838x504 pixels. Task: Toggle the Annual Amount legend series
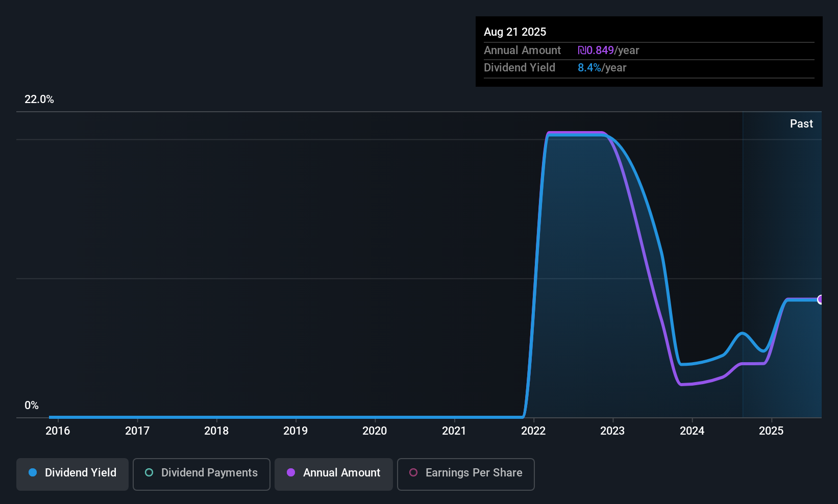334,473
